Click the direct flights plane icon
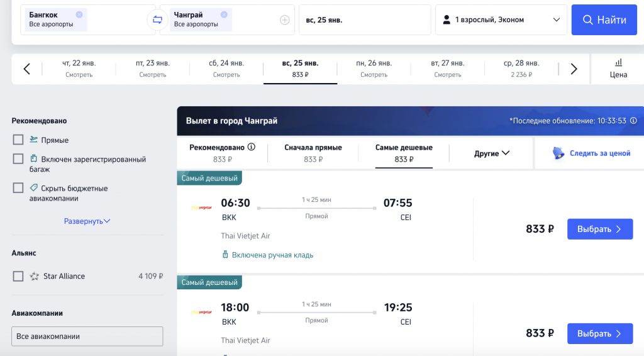Image resolution: width=644 pixels, height=356 pixels. pyautogui.click(x=34, y=140)
